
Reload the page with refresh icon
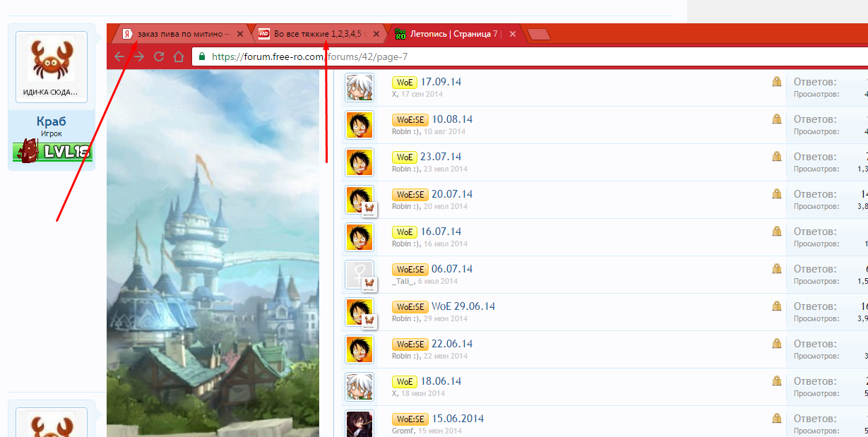point(159,56)
